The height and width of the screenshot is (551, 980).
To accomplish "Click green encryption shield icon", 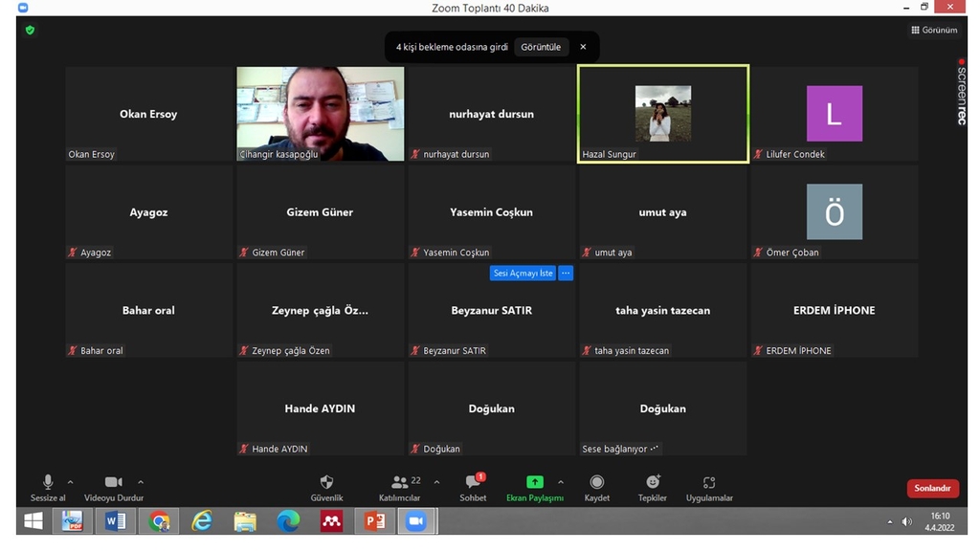I will click(x=30, y=30).
